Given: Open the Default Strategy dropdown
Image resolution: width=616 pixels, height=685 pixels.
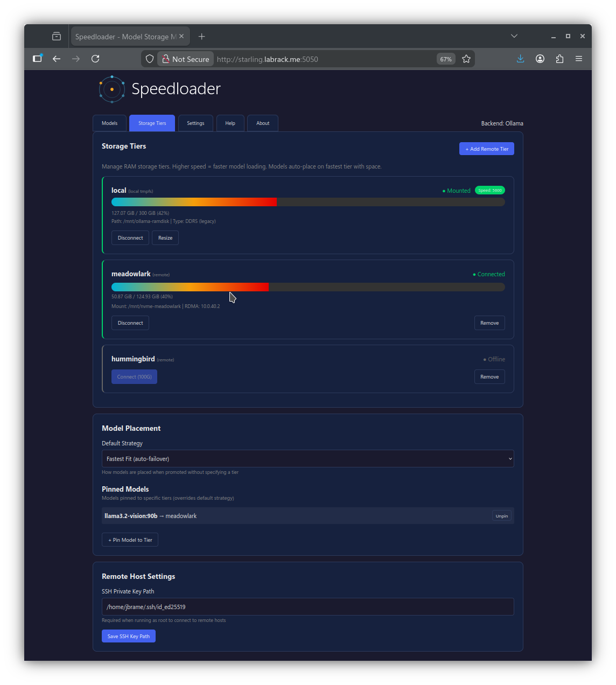Looking at the screenshot, I should 307,458.
